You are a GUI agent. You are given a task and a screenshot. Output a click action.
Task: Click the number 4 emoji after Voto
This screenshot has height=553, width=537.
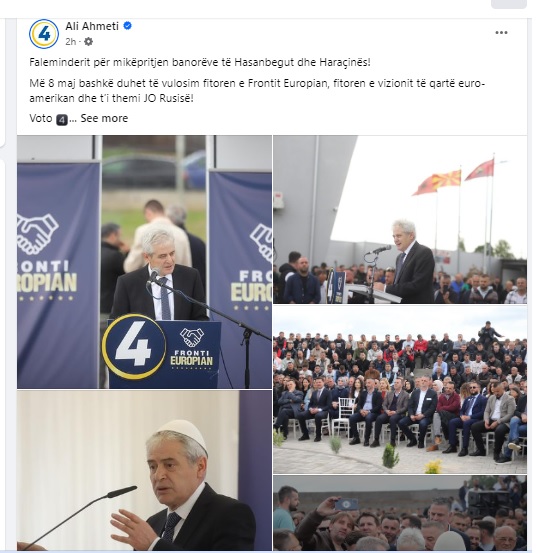62,120
